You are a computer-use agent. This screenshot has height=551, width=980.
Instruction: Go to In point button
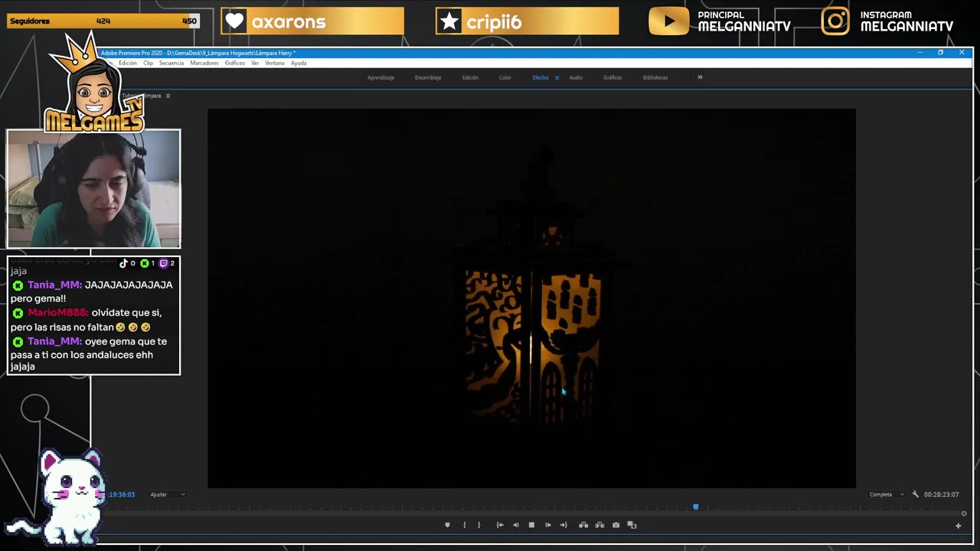coord(500,525)
